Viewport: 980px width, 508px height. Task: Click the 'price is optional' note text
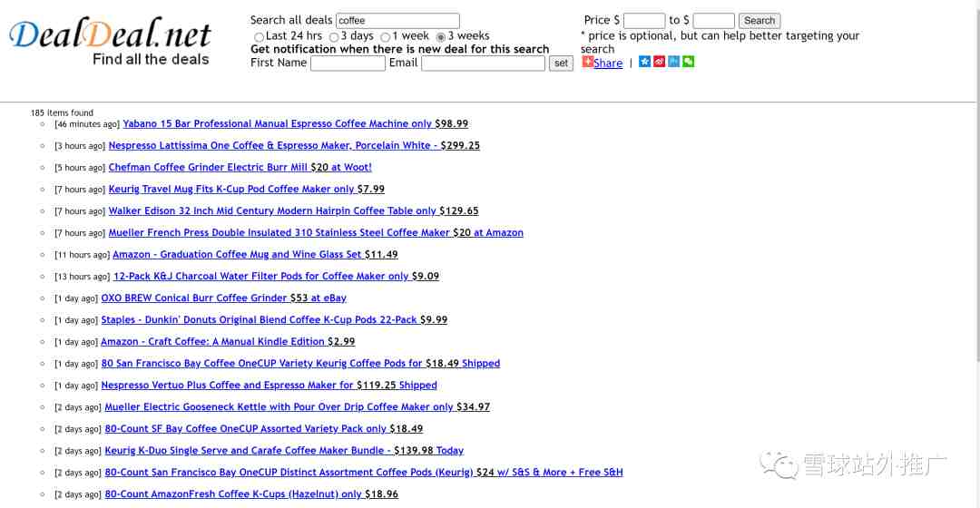click(x=720, y=43)
